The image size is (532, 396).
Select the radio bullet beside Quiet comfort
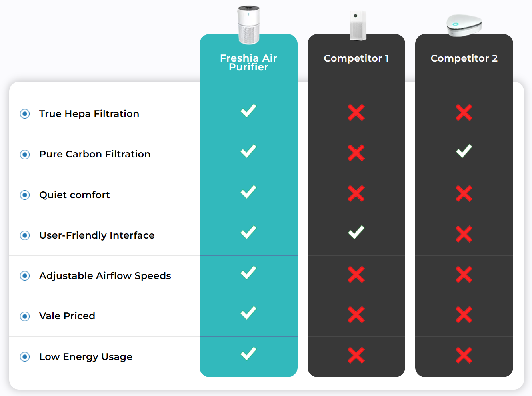click(25, 195)
